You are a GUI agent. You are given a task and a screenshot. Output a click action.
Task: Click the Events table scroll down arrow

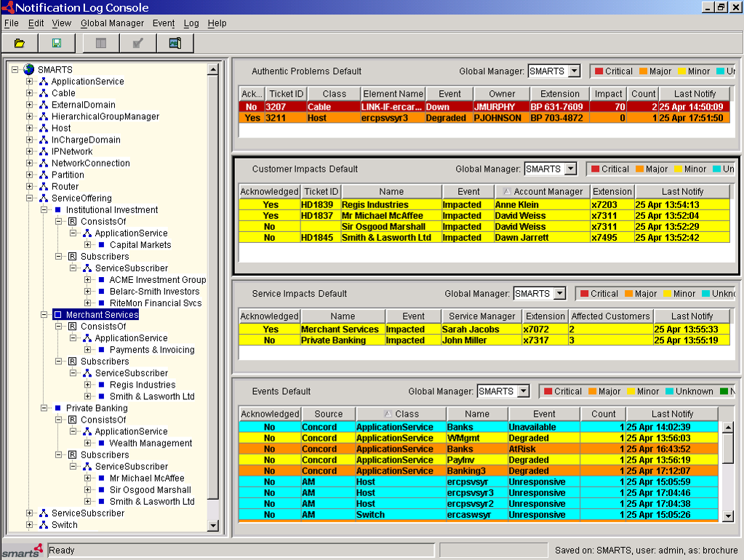(728, 516)
